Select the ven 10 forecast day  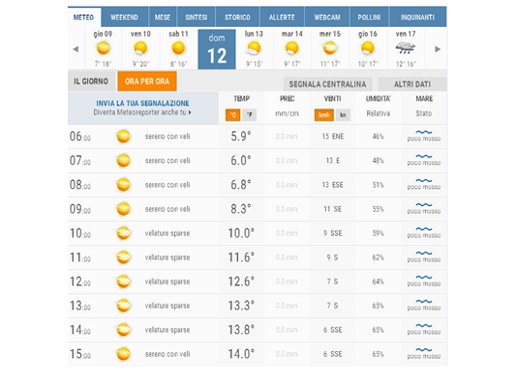(x=141, y=49)
